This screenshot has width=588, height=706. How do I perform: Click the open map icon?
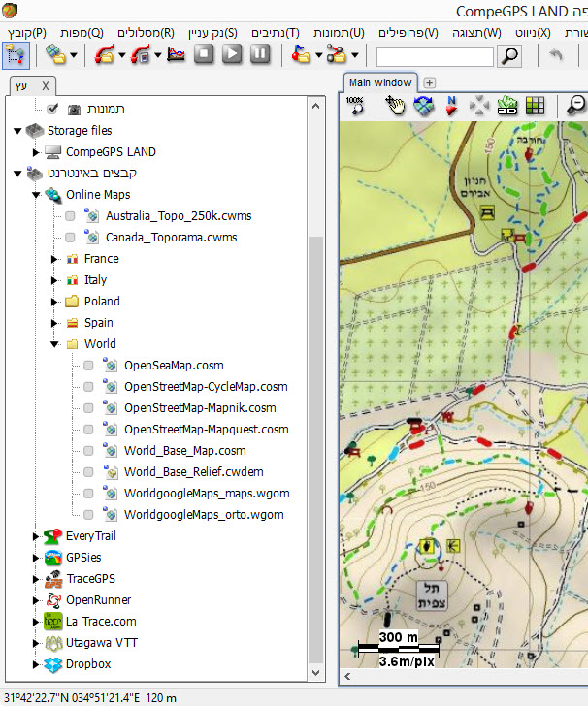point(55,55)
